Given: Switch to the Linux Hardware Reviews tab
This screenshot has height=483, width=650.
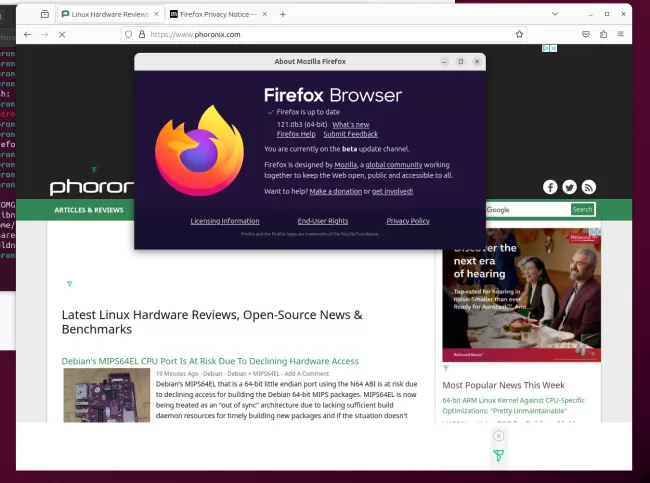Looking at the screenshot, I should pos(110,14).
